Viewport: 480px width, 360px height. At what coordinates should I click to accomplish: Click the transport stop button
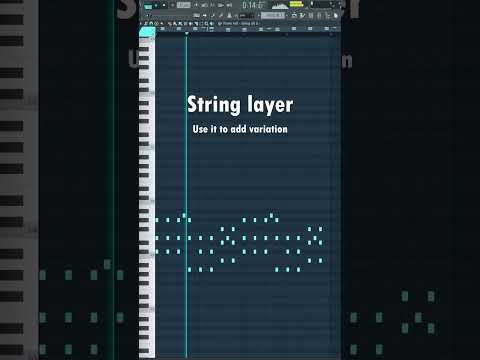(164, 5)
